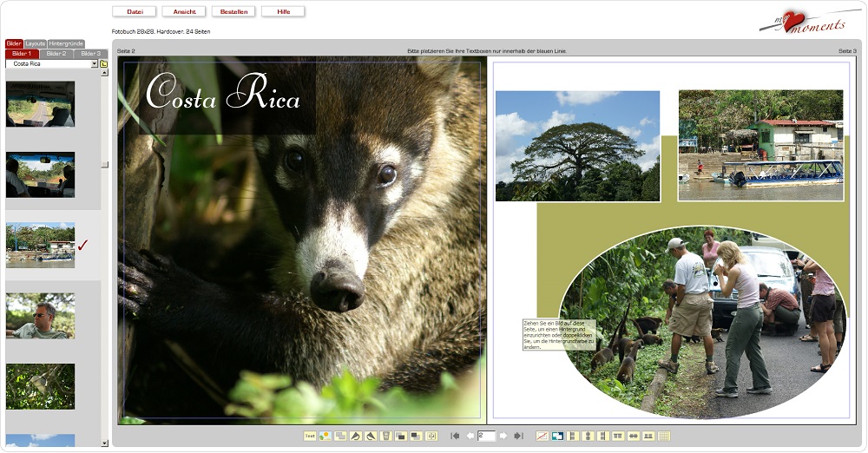Image resolution: width=868 pixels, height=453 pixels.
Task: Jump to the last page
Action: [x=519, y=437]
